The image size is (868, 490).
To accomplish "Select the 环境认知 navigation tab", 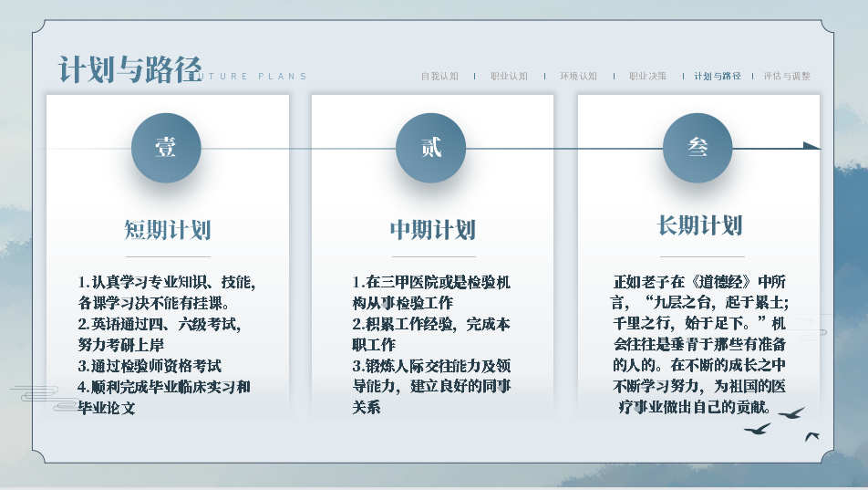I will point(578,77).
